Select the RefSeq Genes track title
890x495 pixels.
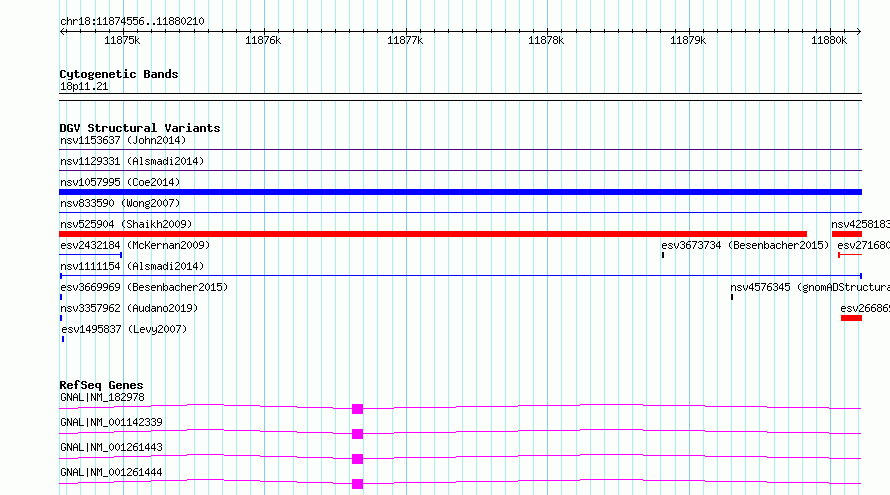coord(101,385)
